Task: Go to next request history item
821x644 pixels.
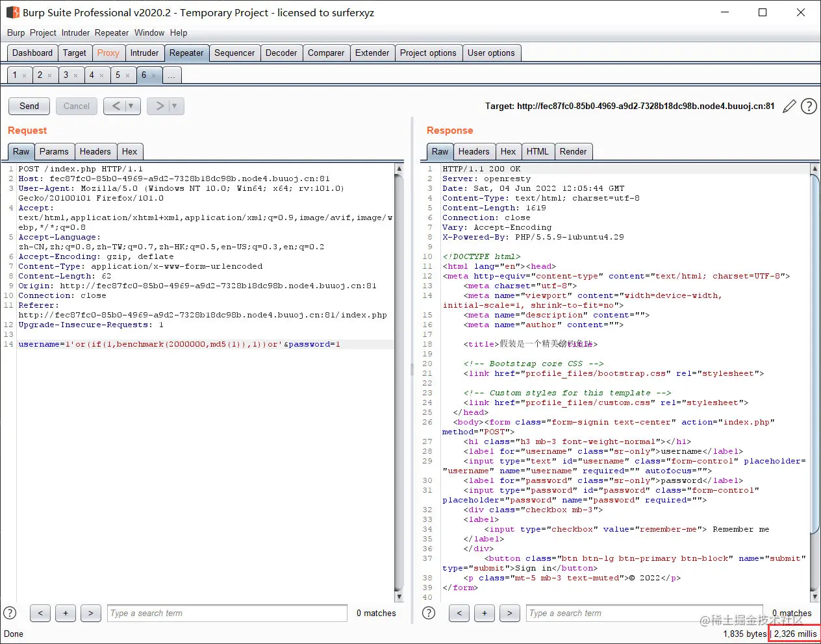Action: [158, 106]
